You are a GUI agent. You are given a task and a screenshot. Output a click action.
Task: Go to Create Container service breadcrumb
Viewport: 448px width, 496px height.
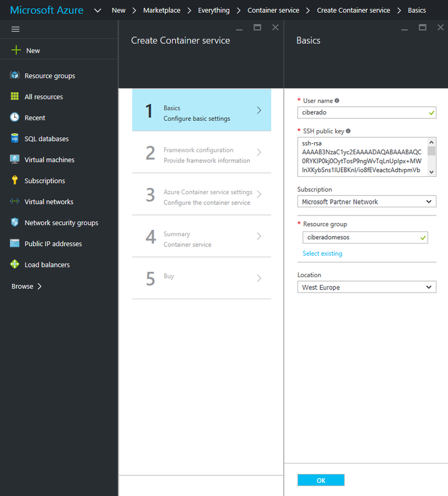353,10
